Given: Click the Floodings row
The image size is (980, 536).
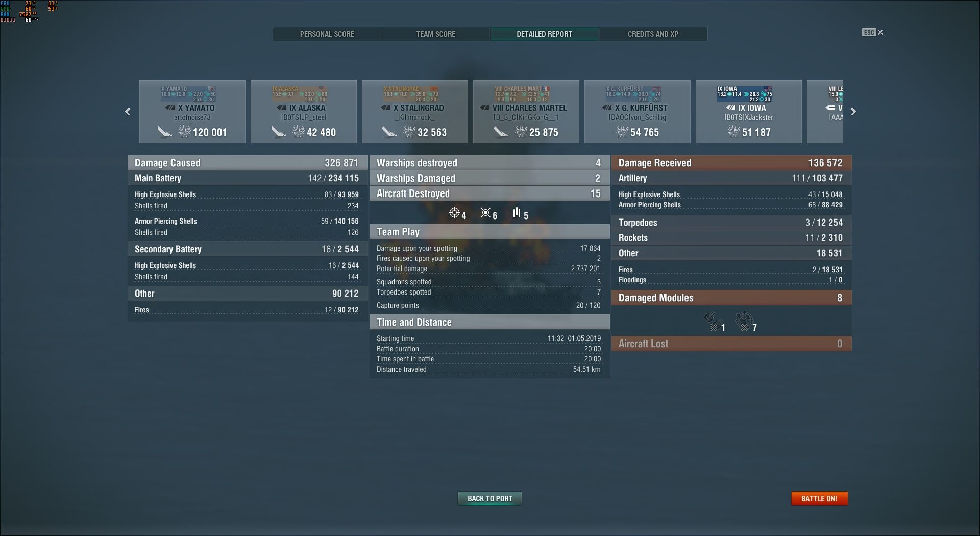Looking at the screenshot, I should (731, 280).
